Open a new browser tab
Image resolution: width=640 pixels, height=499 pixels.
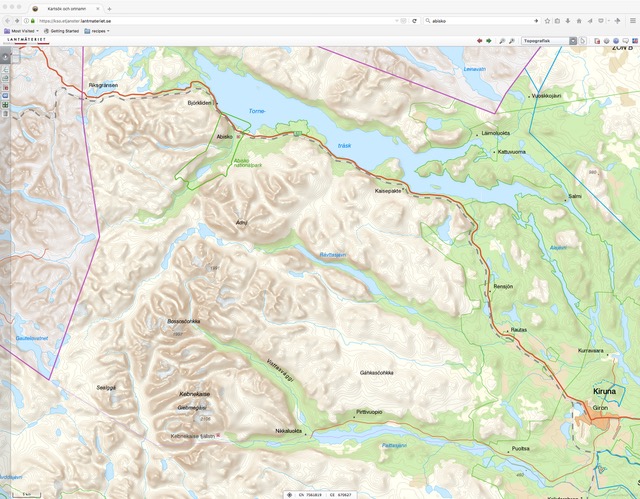point(110,8)
